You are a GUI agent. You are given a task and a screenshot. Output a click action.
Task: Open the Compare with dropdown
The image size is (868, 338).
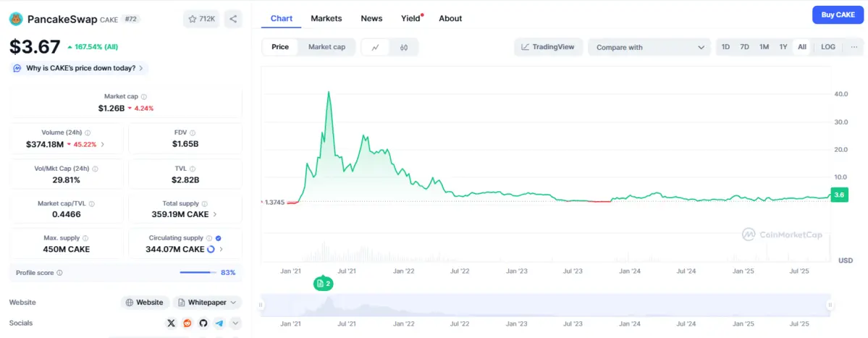pos(649,47)
